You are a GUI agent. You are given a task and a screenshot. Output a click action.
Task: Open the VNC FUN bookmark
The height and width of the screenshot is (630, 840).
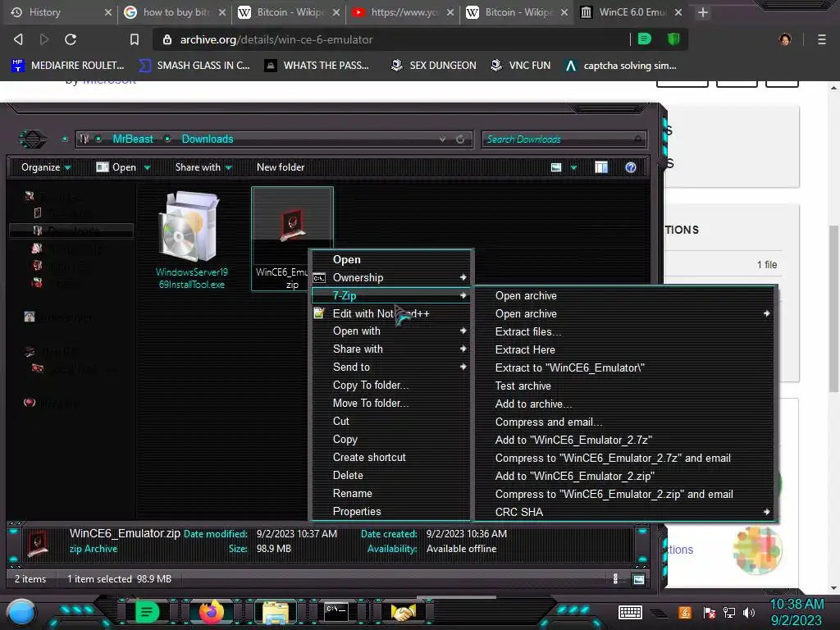point(520,66)
